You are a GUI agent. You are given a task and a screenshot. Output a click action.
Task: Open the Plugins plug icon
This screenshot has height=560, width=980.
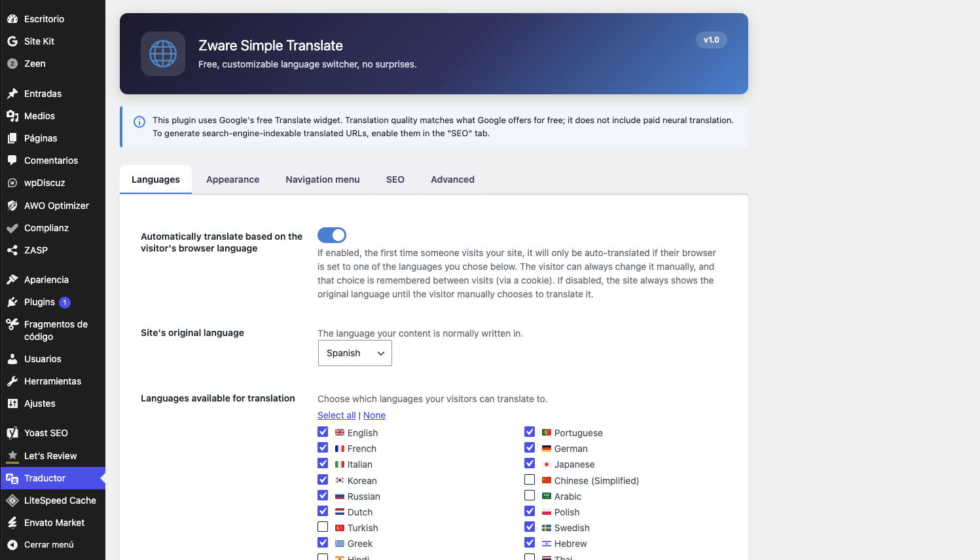click(x=12, y=302)
